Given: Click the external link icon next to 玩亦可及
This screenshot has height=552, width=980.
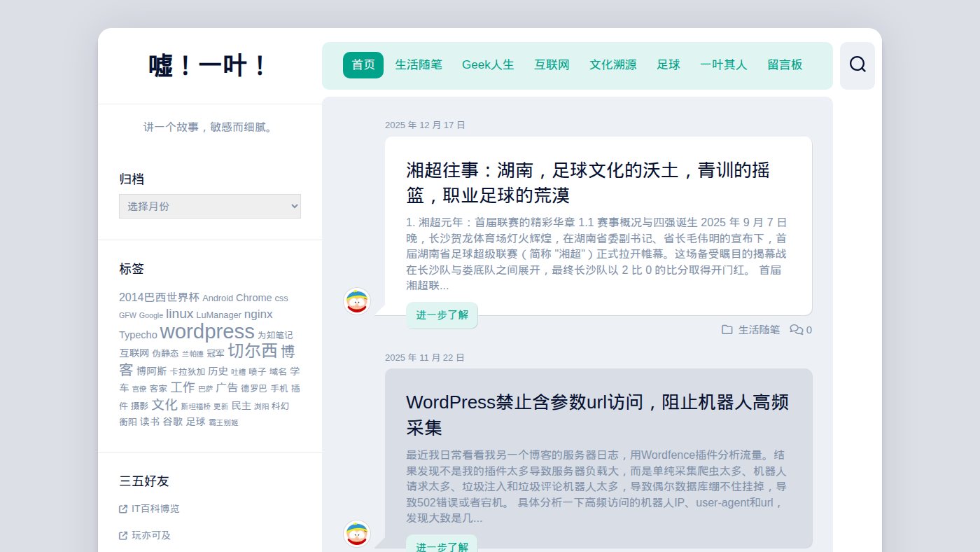Looking at the screenshot, I should 123,536.
